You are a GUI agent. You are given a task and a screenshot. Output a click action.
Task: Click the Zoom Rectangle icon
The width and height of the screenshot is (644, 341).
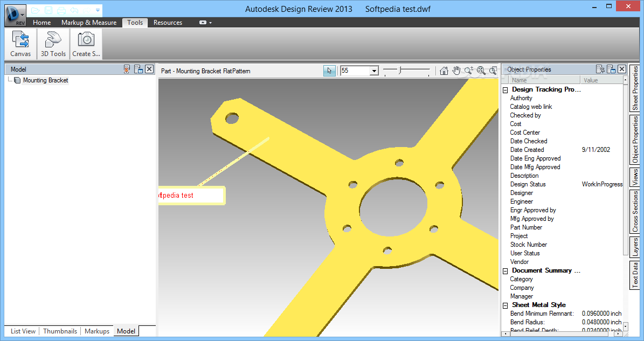pyautogui.click(x=493, y=71)
